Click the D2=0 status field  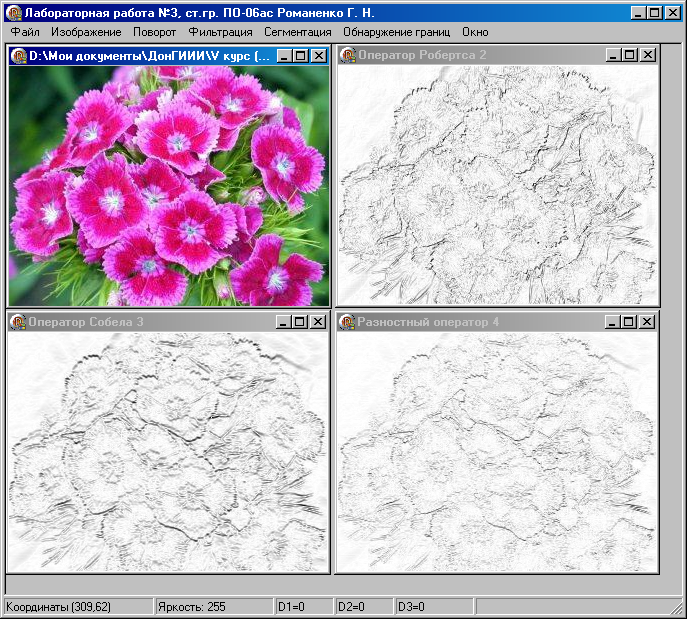tap(364, 607)
